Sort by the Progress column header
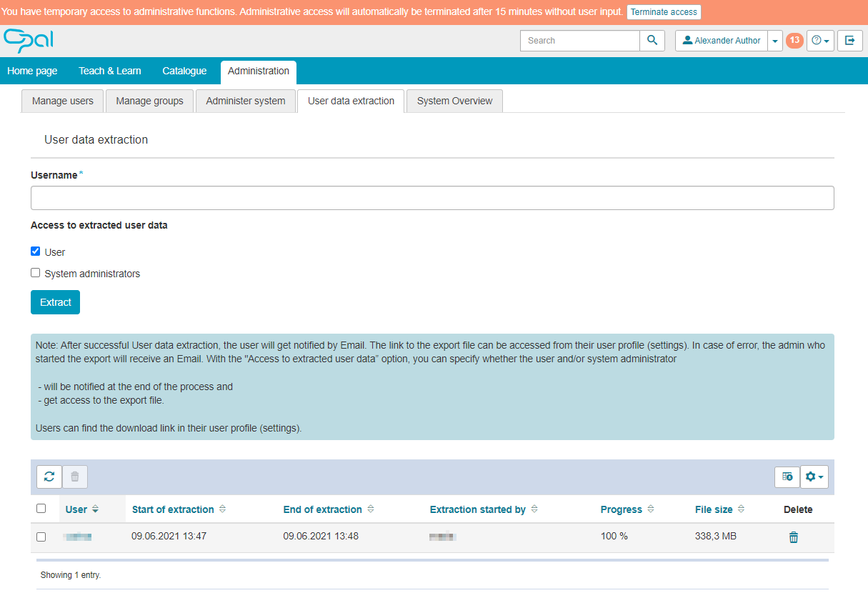Viewport: 868px width, 598px height. click(621, 509)
